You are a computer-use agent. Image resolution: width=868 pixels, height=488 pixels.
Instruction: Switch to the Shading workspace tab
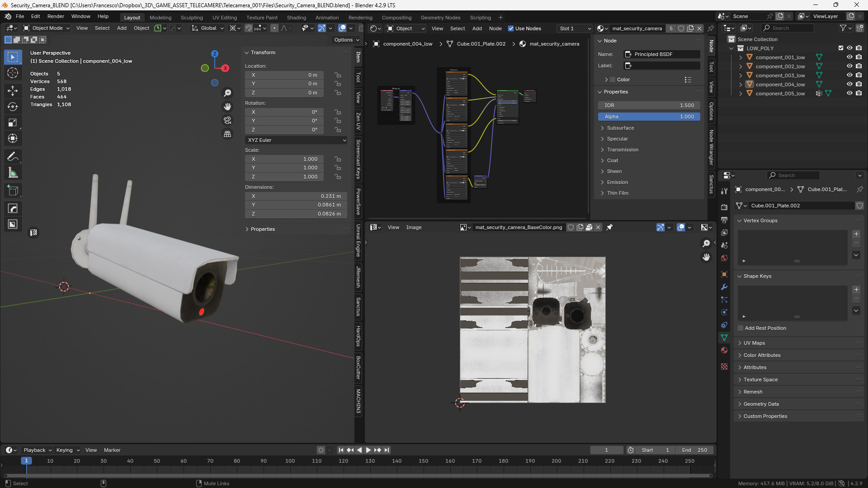(x=296, y=18)
